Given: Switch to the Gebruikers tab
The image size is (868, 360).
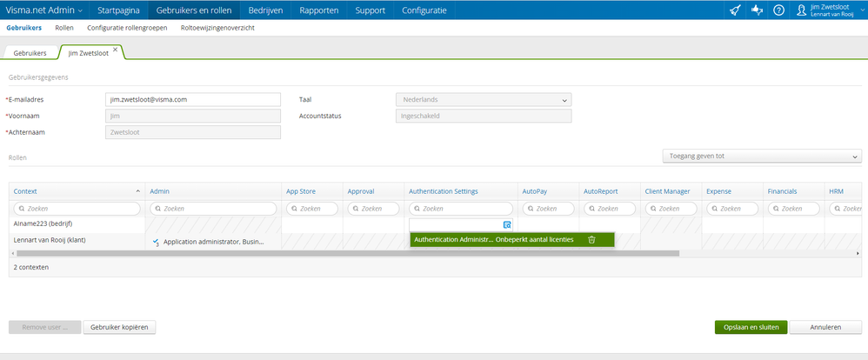Looking at the screenshot, I should (30, 53).
